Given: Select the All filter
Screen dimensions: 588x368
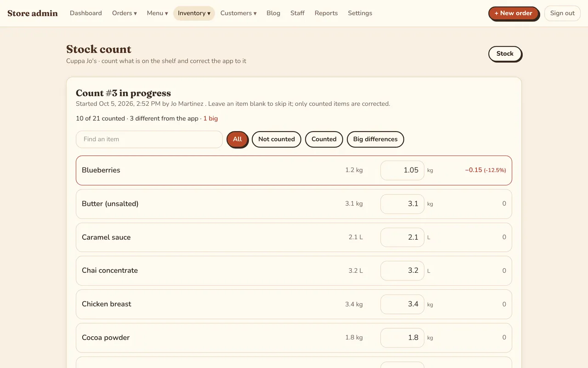Looking at the screenshot, I should [237, 139].
